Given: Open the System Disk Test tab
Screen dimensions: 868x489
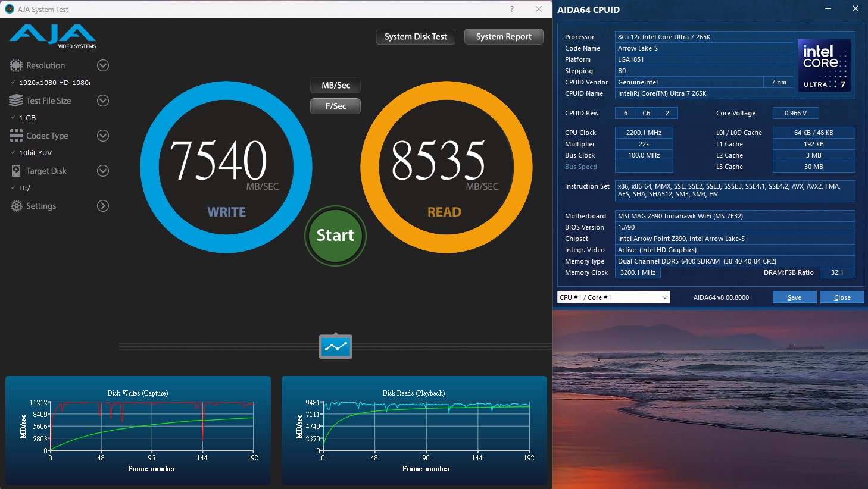Looking at the screenshot, I should point(416,37).
